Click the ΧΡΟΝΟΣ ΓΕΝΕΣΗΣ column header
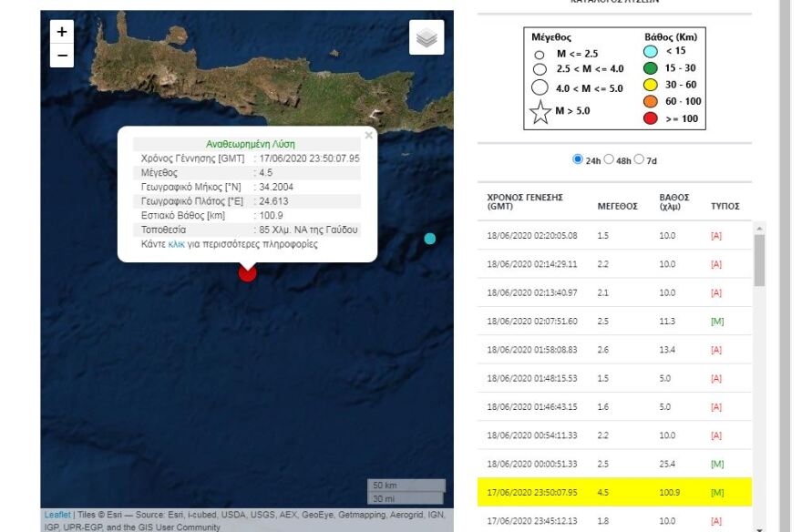This screenshot has width=802, height=532. tap(525, 201)
